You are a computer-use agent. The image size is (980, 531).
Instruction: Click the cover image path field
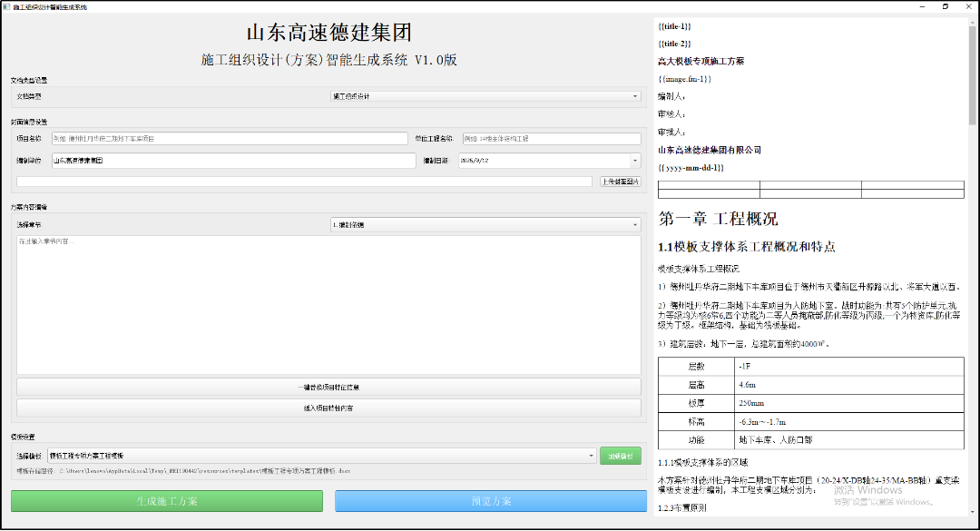click(304, 182)
